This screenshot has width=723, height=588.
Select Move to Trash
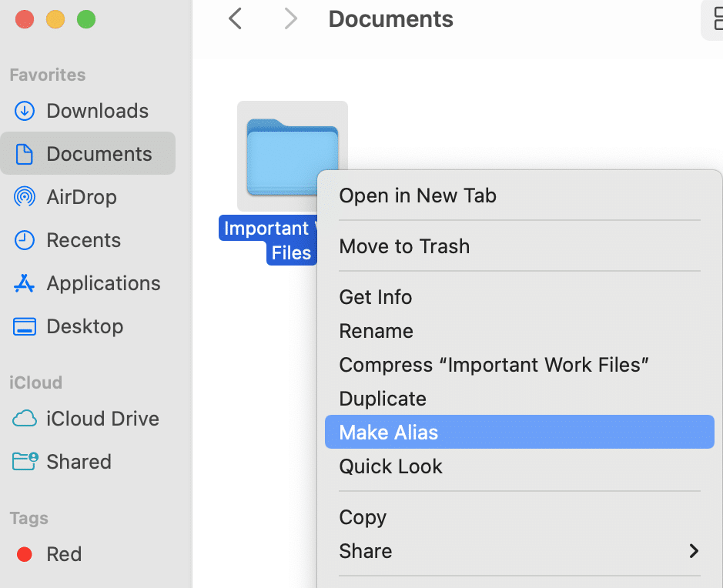coord(404,246)
